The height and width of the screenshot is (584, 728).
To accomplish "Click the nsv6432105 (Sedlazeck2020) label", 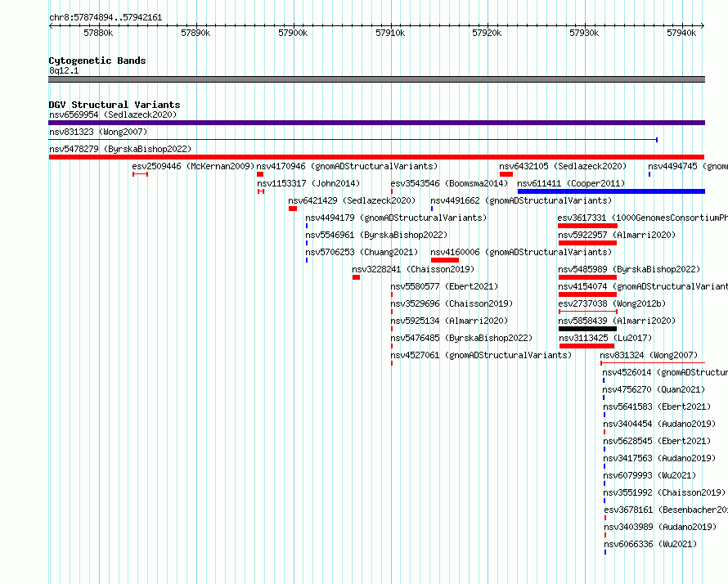I will (563, 166).
